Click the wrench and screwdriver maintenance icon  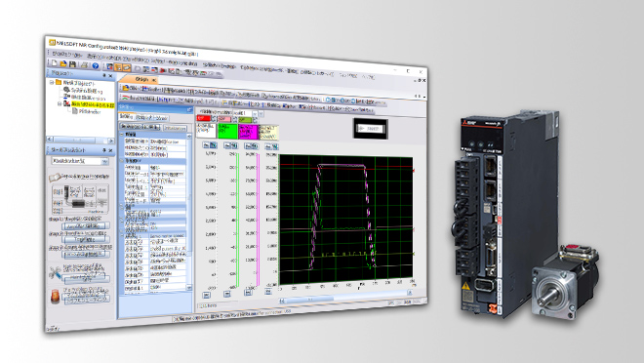[55, 272]
